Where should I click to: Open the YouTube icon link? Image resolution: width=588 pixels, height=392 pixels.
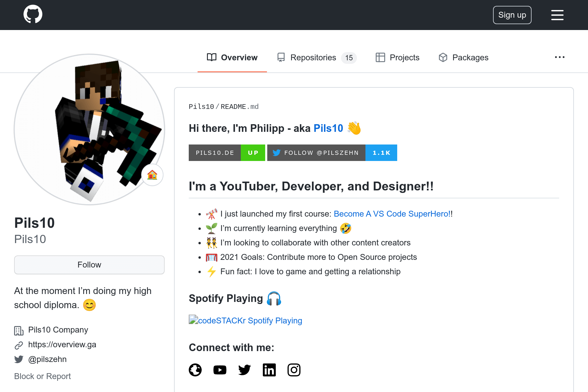[x=220, y=370]
